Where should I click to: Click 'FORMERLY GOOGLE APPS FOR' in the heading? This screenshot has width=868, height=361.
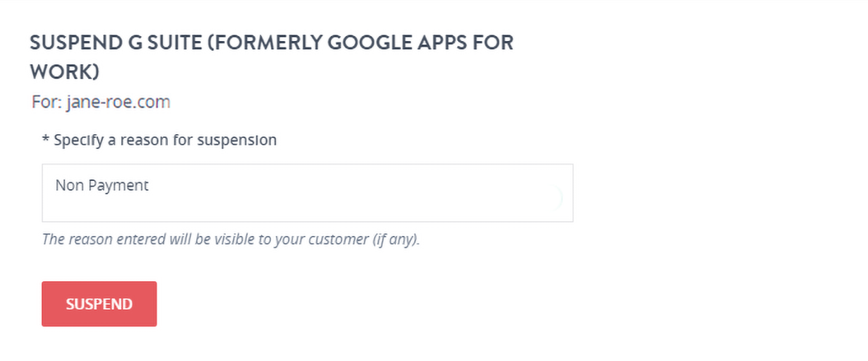point(361,42)
